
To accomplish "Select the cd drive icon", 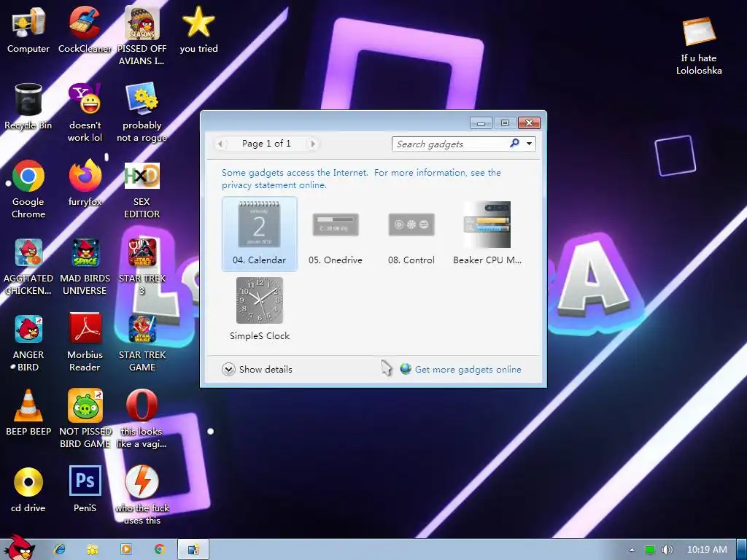I will 28,489.
